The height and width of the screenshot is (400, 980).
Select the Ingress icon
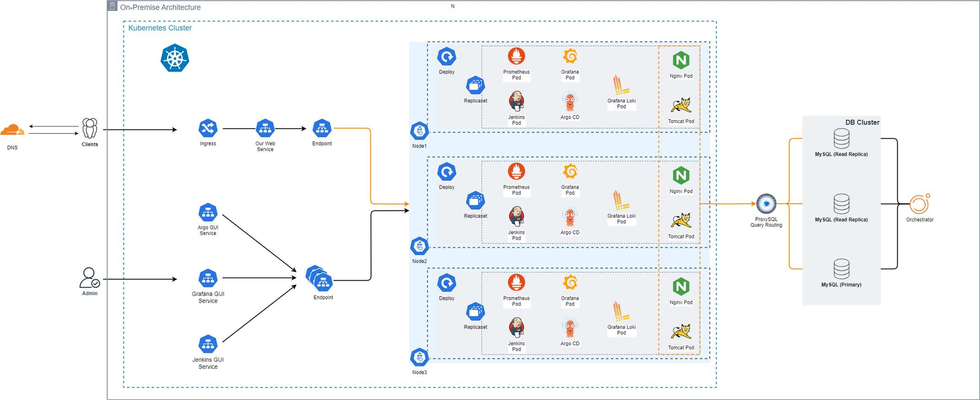click(208, 128)
